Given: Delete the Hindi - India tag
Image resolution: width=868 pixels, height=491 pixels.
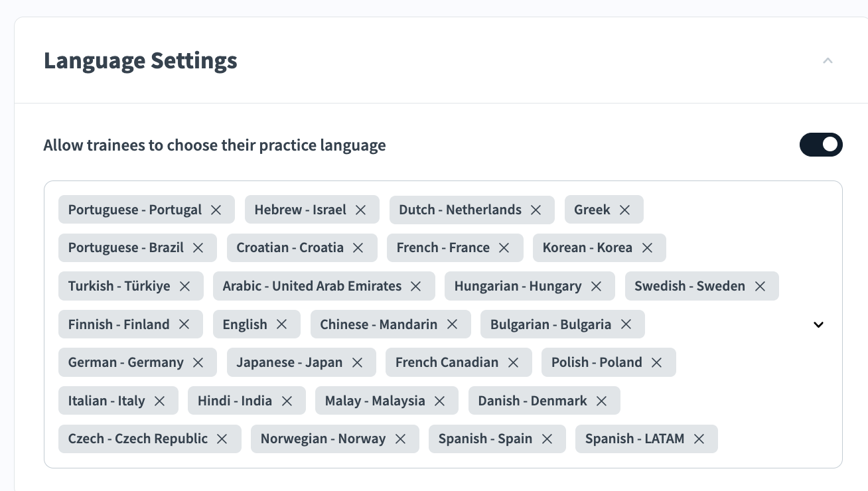Looking at the screenshot, I should tap(287, 401).
